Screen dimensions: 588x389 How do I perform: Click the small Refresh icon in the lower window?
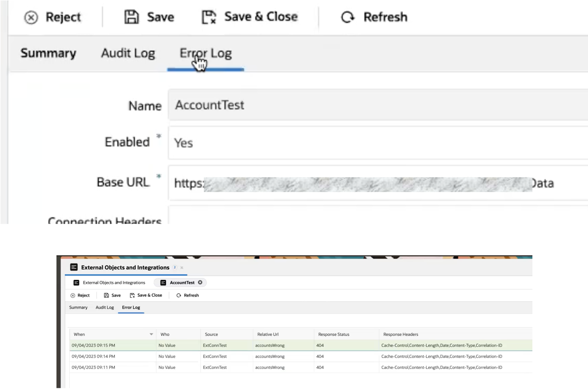(x=179, y=296)
